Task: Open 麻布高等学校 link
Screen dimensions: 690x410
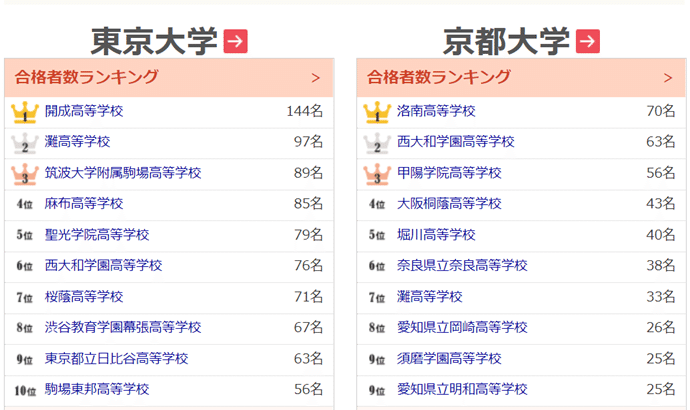Action: 84,204
